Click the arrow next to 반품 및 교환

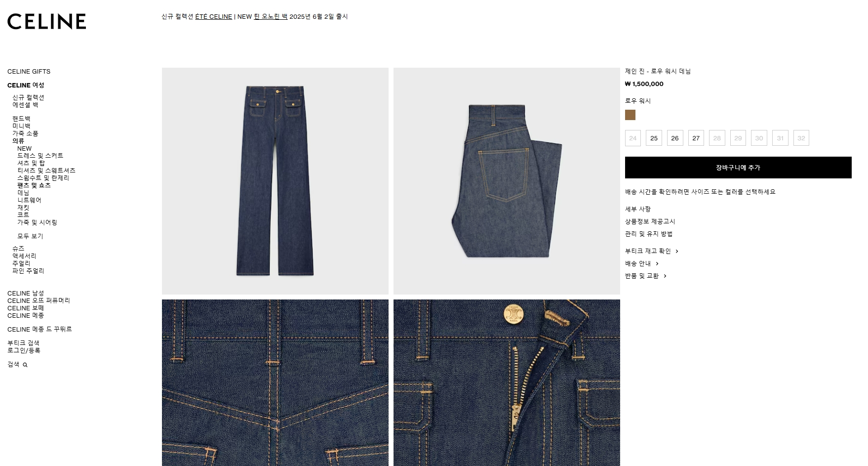(665, 276)
